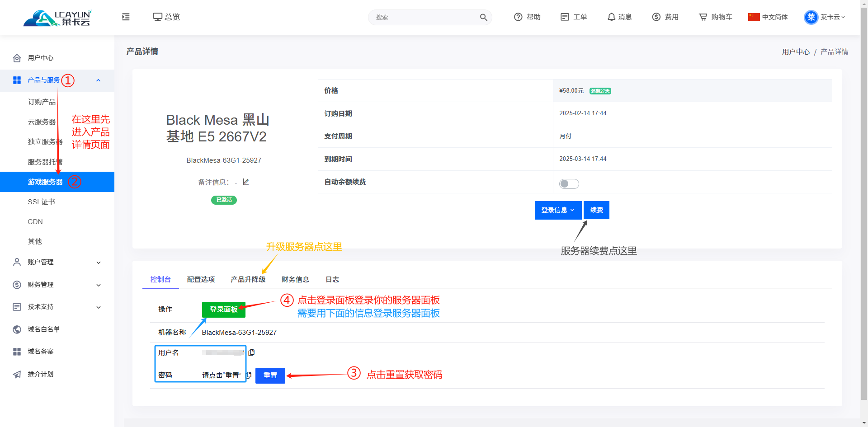
Task: Copy the 密码 with the copy icon
Action: click(x=249, y=375)
